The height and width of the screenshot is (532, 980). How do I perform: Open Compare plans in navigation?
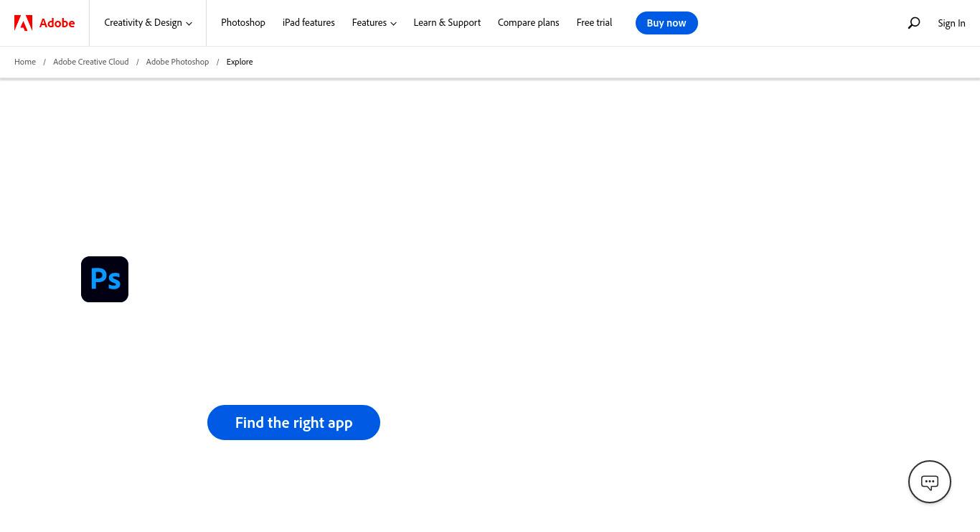pos(528,23)
